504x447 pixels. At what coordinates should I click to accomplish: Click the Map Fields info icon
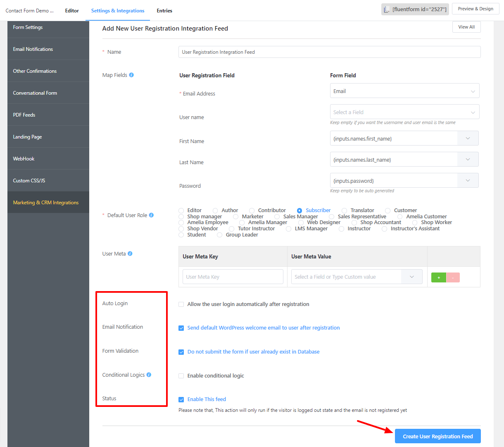pyautogui.click(x=131, y=75)
